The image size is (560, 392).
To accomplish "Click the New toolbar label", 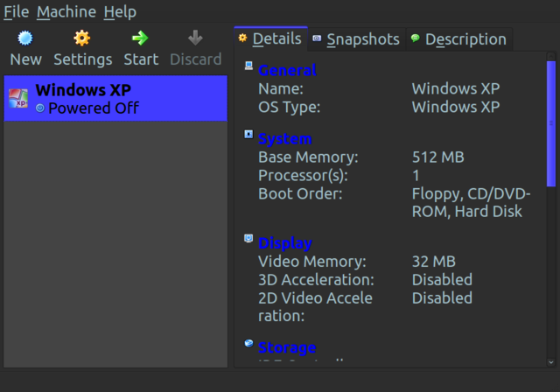I will coord(25,59).
